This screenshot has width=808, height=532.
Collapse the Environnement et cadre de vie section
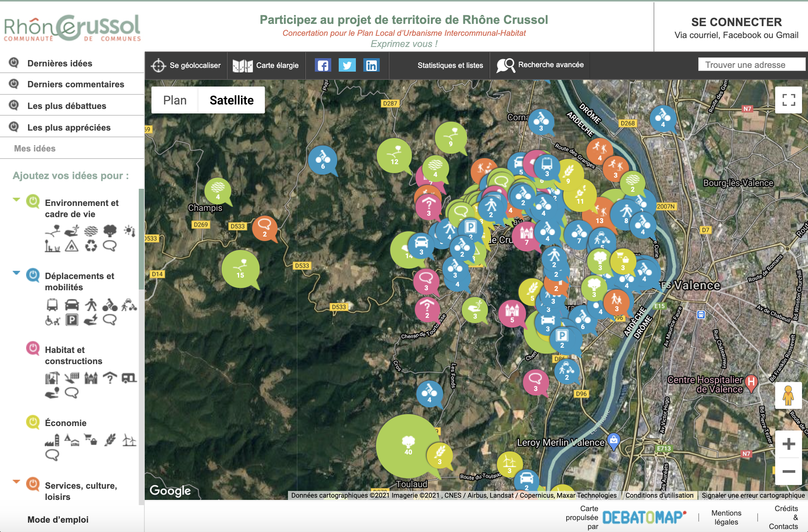(x=16, y=199)
